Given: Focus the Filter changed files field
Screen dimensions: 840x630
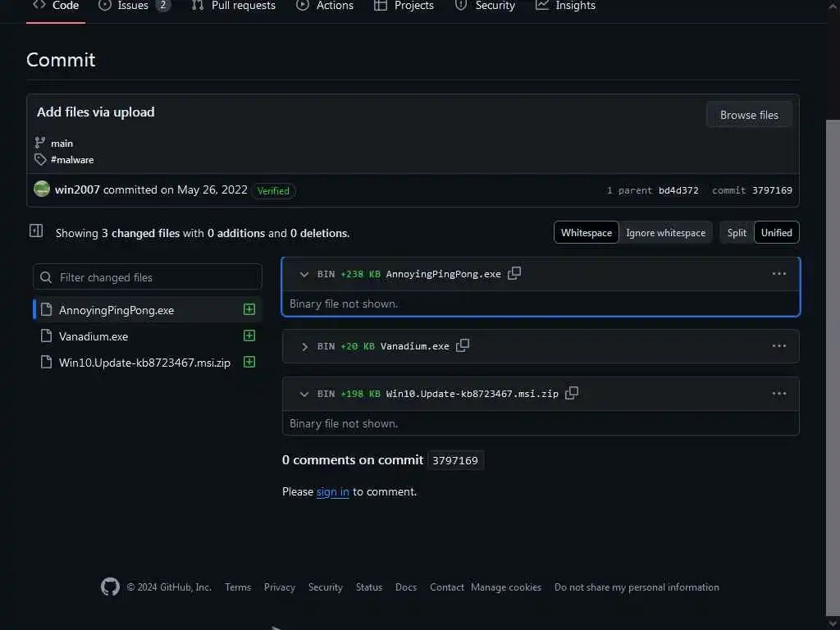Looking at the screenshot, I should click(x=148, y=277).
